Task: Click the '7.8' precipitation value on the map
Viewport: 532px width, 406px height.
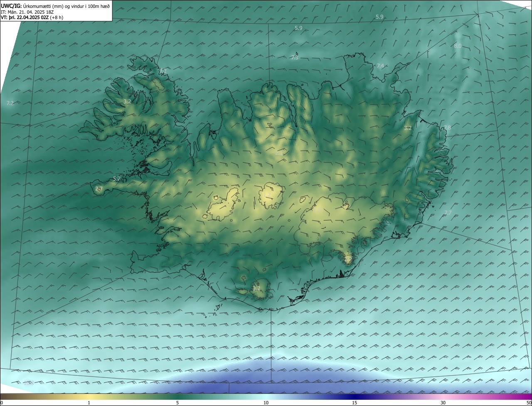Action: [447, 128]
